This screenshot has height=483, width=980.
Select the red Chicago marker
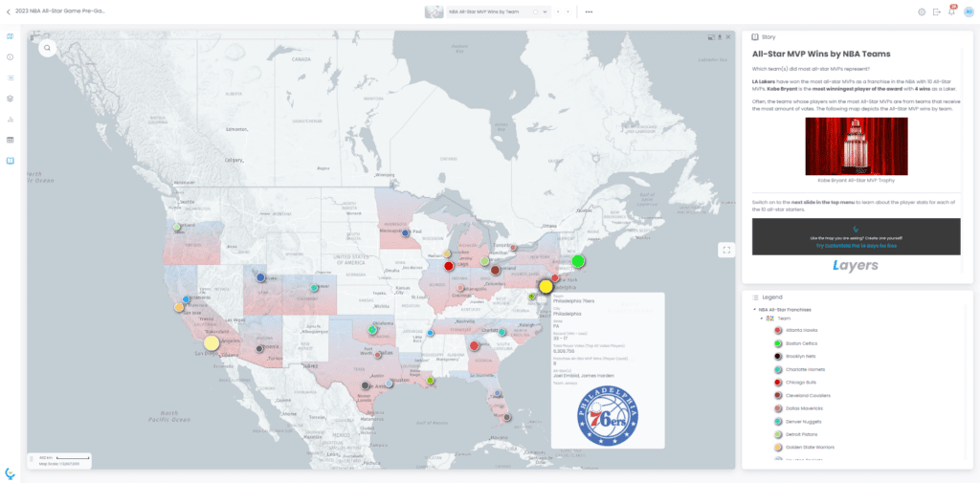448,266
